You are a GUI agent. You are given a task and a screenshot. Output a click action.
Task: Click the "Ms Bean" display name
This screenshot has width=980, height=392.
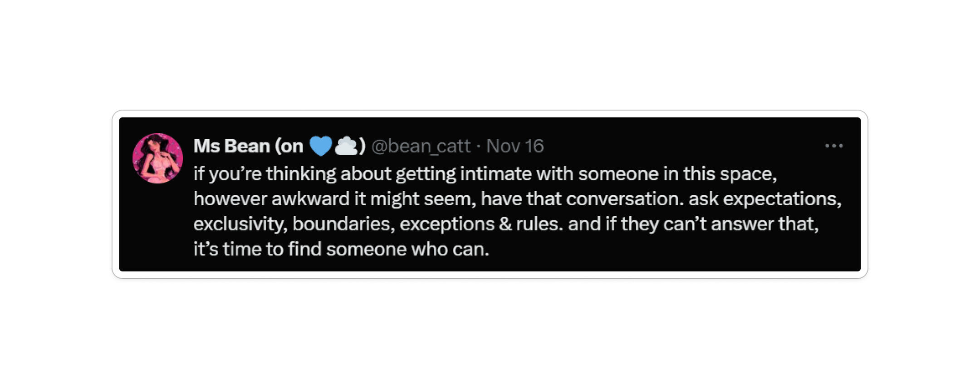tap(231, 146)
